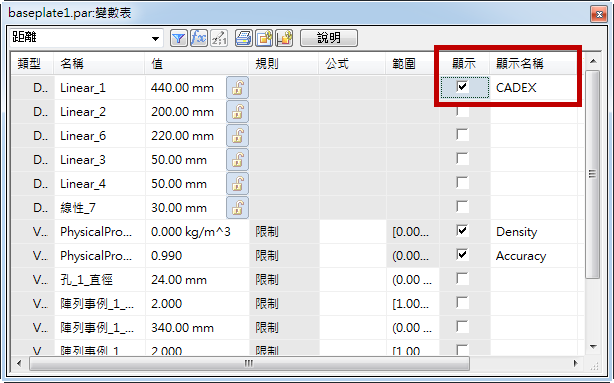Screen dimensions: 614x383
Task: Click the CADEX display name cell
Action: pyautogui.click(x=534, y=88)
